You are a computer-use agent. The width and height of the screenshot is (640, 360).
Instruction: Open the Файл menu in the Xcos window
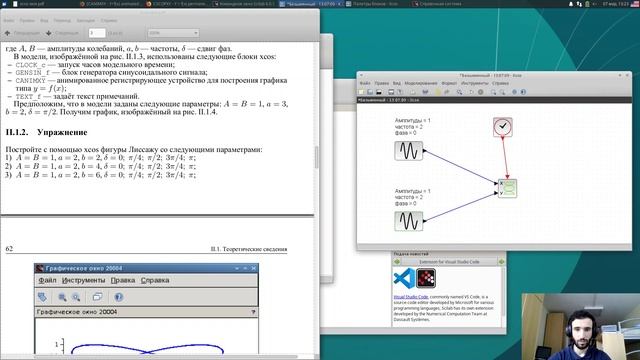(364, 83)
